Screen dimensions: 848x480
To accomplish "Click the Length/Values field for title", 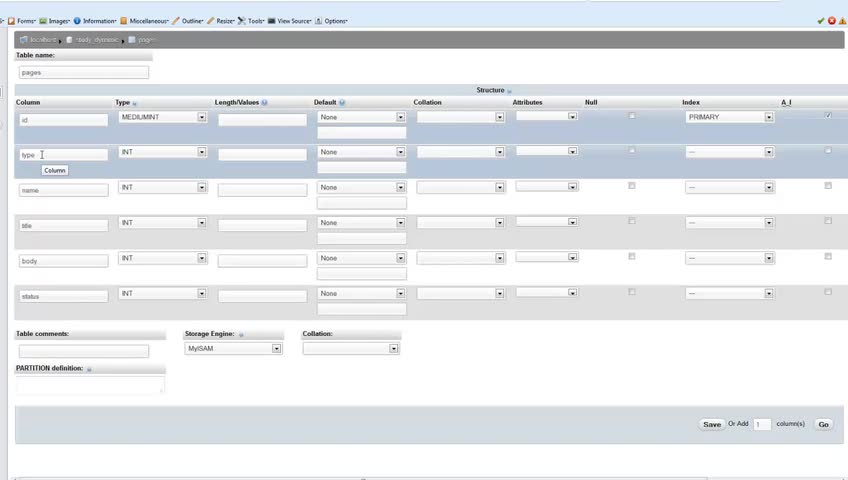I will tap(262, 225).
